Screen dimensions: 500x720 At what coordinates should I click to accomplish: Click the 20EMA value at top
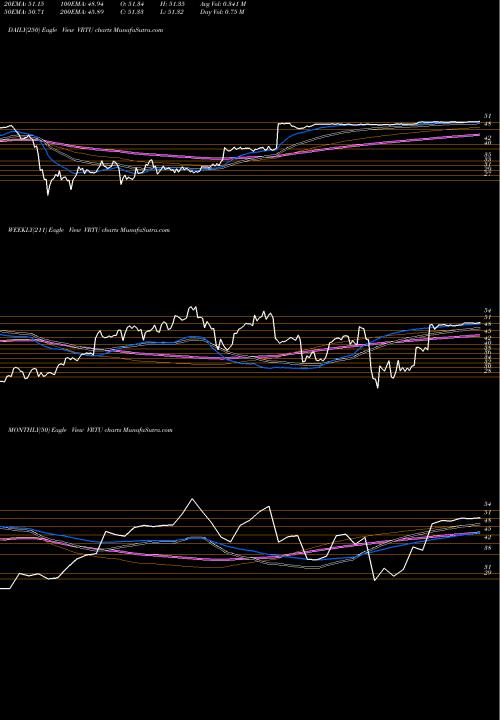pyautogui.click(x=23, y=4)
